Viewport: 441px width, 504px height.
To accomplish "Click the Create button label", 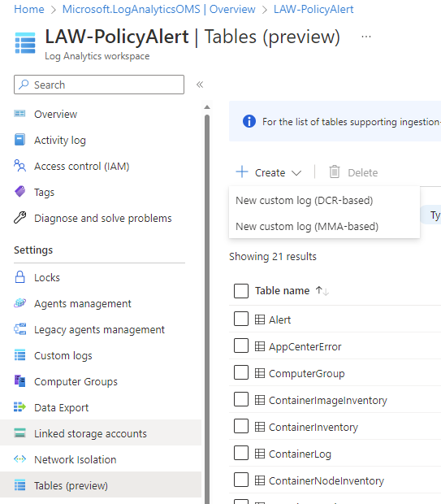I will pyautogui.click(x=270, y=172).
